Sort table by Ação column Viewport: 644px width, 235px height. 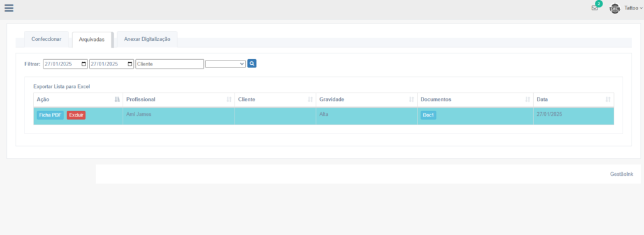click(78, 100)
